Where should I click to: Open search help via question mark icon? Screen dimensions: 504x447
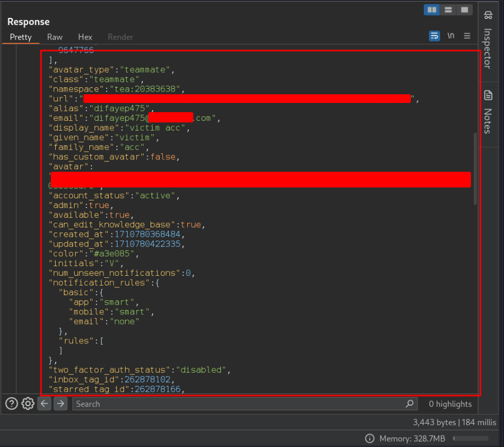[x=11, y=404]
